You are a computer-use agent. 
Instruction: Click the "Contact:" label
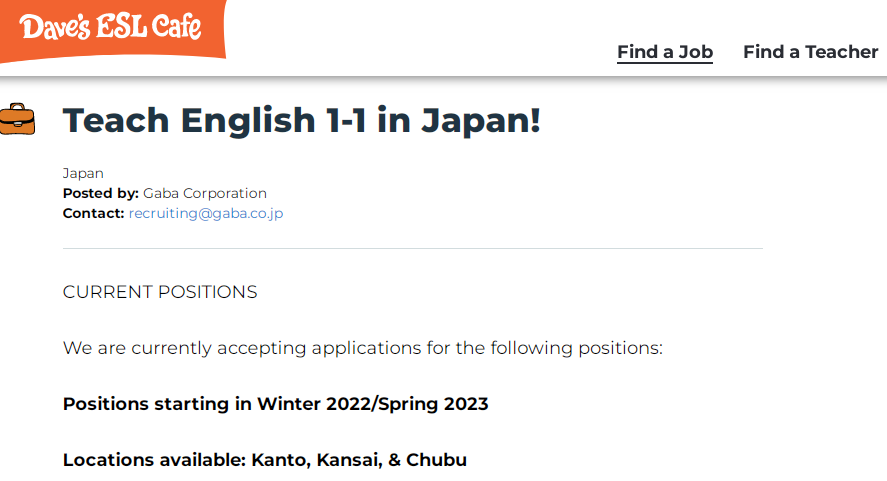pyautogui.click(x=93, y=213)
